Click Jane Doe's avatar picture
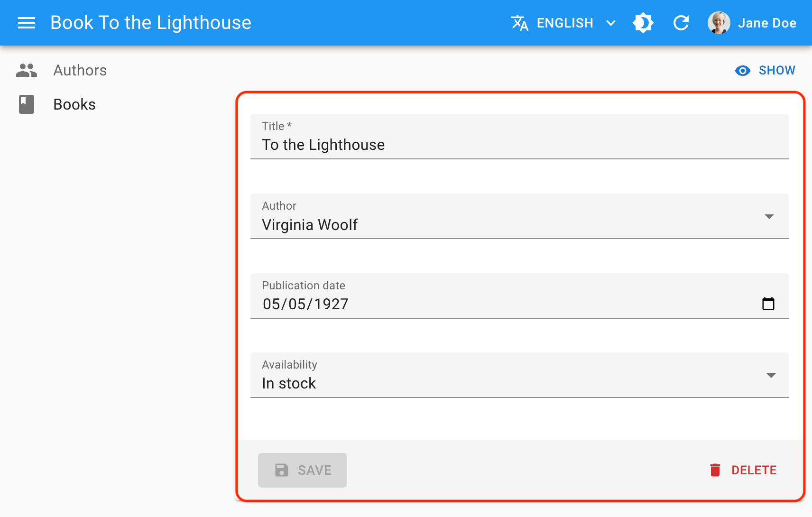The image size is (812, 517). pyautogui.click(x=719, y=23)
